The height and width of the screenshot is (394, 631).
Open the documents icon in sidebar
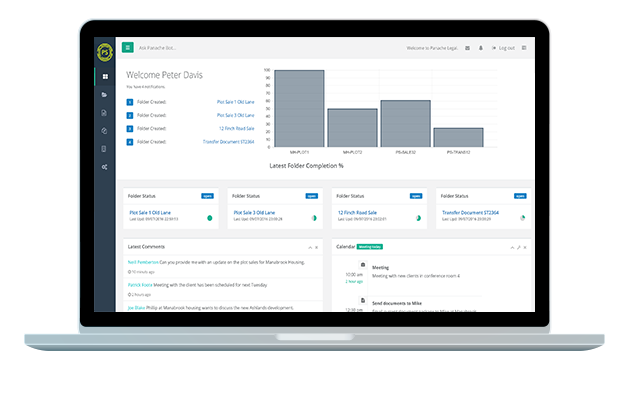pos(104,113)
